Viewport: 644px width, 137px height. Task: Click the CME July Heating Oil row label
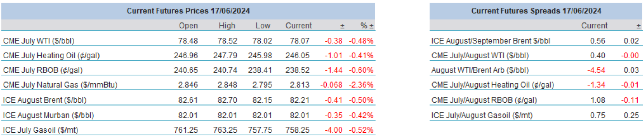(x=51, y=56)
